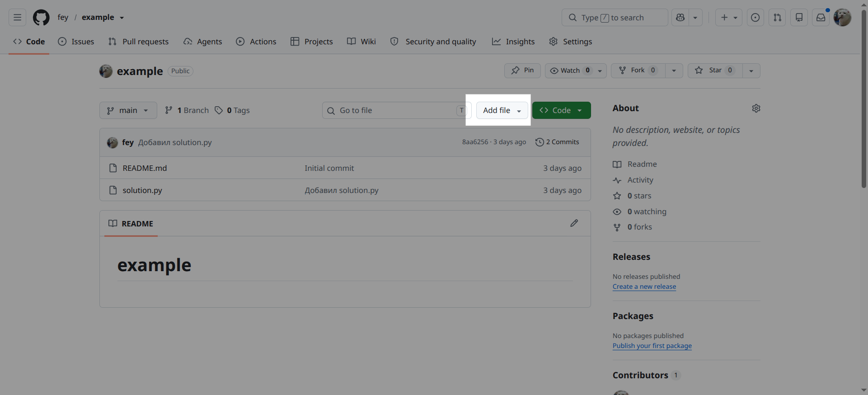Click the Releases heading link

click(631, 257)
